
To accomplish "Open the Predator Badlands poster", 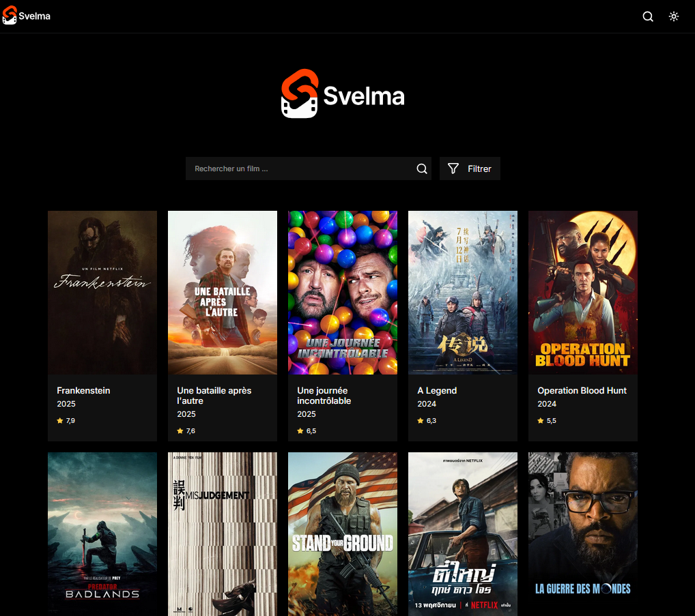I will pos(102,533).
